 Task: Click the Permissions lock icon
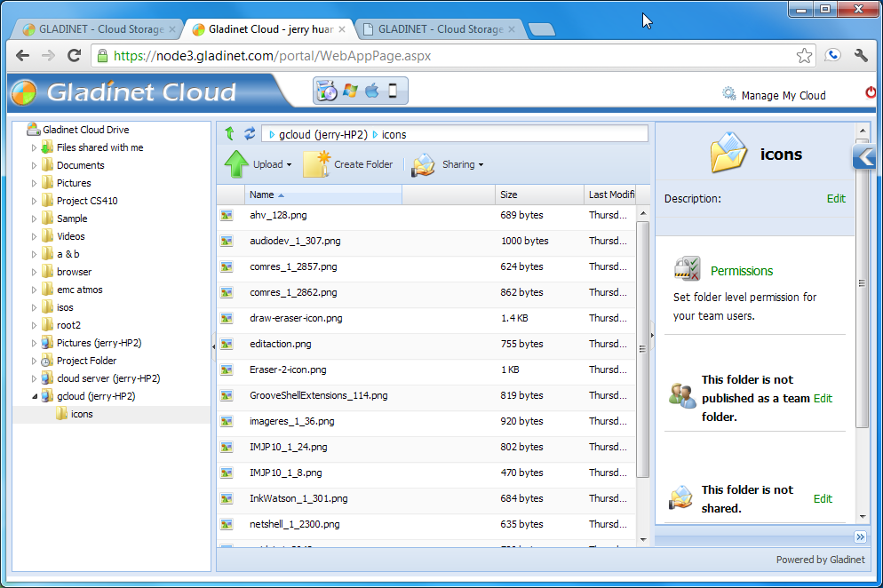[687, 268]
